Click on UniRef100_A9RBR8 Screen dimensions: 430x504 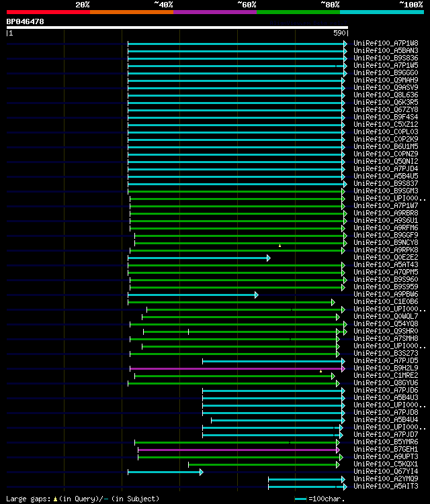(x=386, y=213)
